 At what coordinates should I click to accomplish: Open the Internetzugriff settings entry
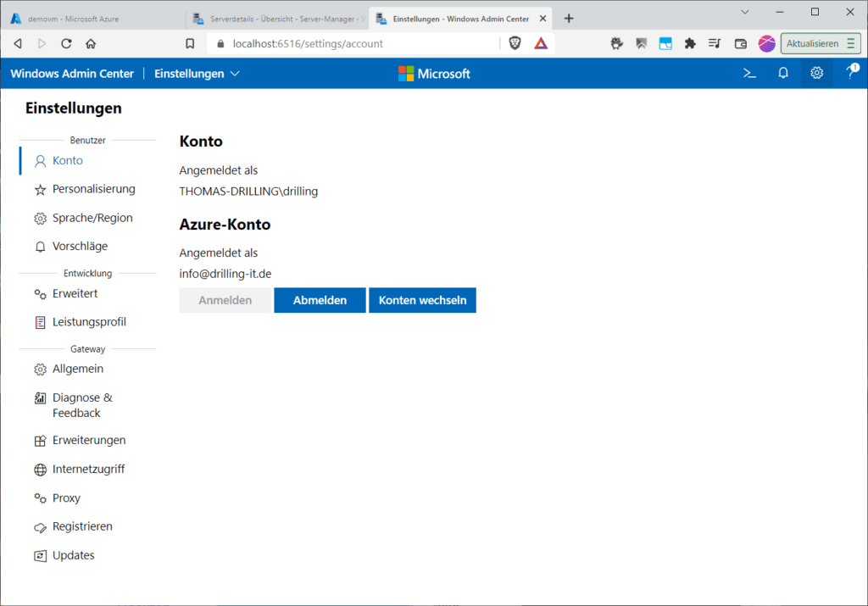pyautogui.click(x=88, y=470)
